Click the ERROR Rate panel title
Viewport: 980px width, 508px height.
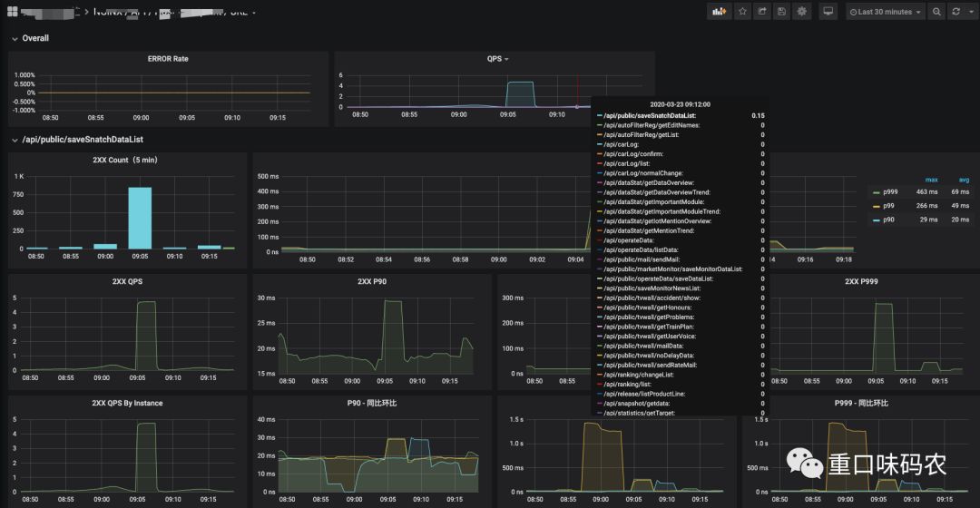[168, 59]
